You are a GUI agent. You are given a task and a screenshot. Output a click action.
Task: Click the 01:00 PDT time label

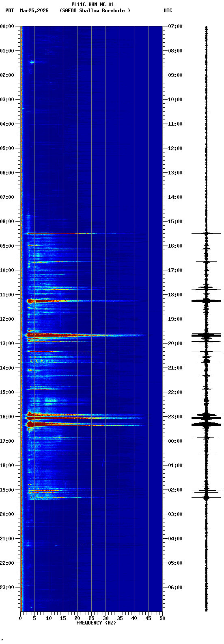click(x=7, y=51)
